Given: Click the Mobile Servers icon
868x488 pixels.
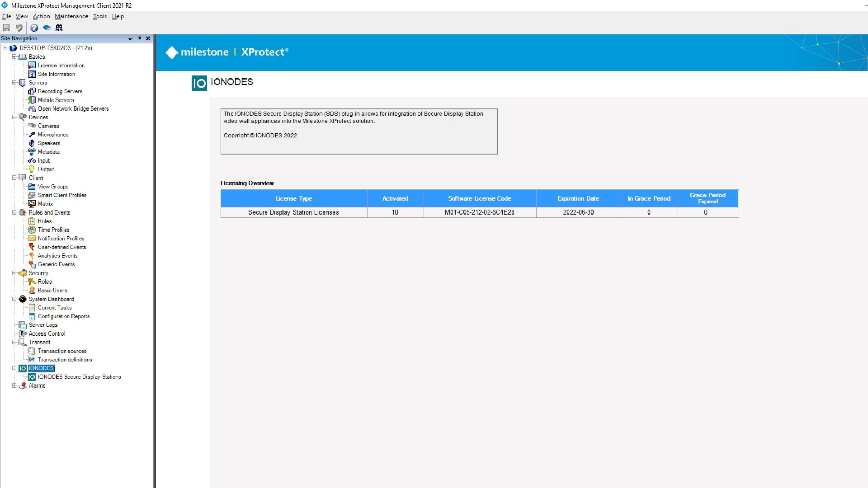Looking at the screenshot, I should coord(32,100).
